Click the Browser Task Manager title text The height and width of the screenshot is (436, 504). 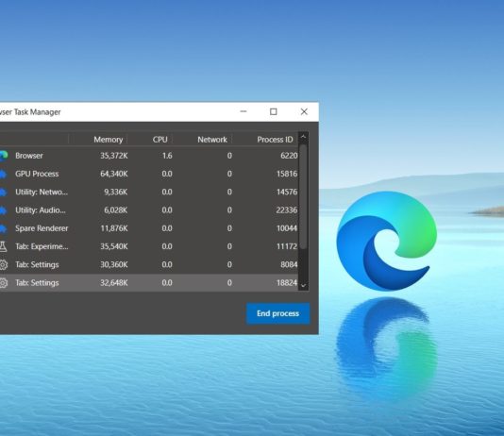[x=30, y=111]
